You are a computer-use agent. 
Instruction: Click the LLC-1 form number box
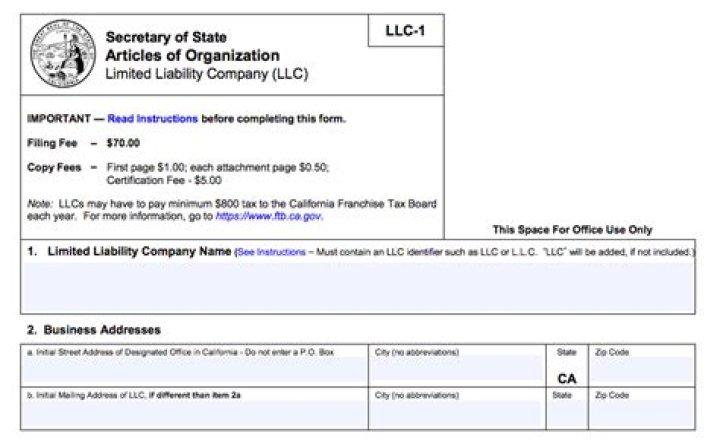pyautogui.click(x=405, y=31)
